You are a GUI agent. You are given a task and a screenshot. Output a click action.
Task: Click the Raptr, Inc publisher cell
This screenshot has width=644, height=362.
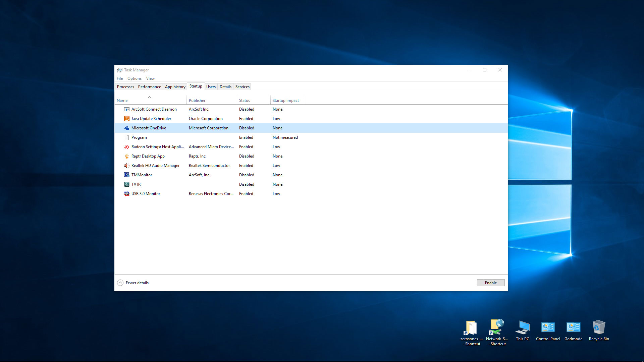click(x=197, y=156)
